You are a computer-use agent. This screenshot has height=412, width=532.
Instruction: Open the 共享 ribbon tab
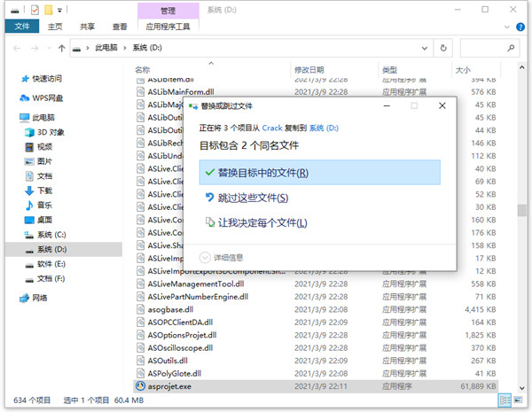(x=87, y=27)
